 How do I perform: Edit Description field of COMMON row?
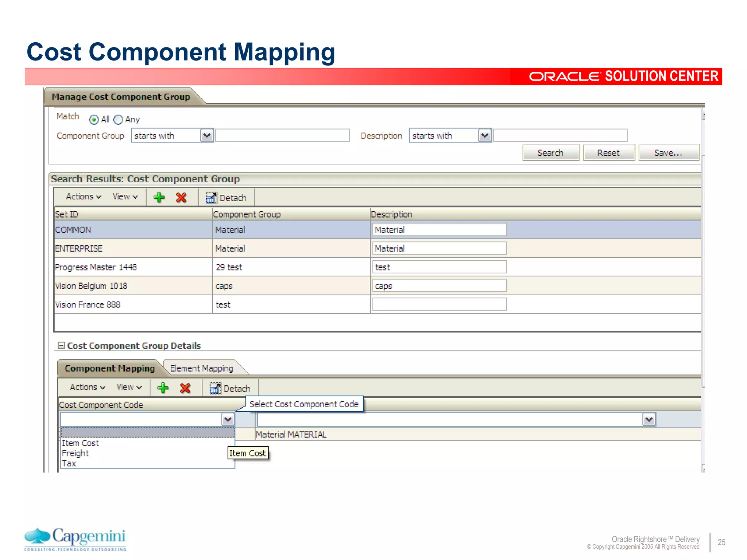coord(440,230)
